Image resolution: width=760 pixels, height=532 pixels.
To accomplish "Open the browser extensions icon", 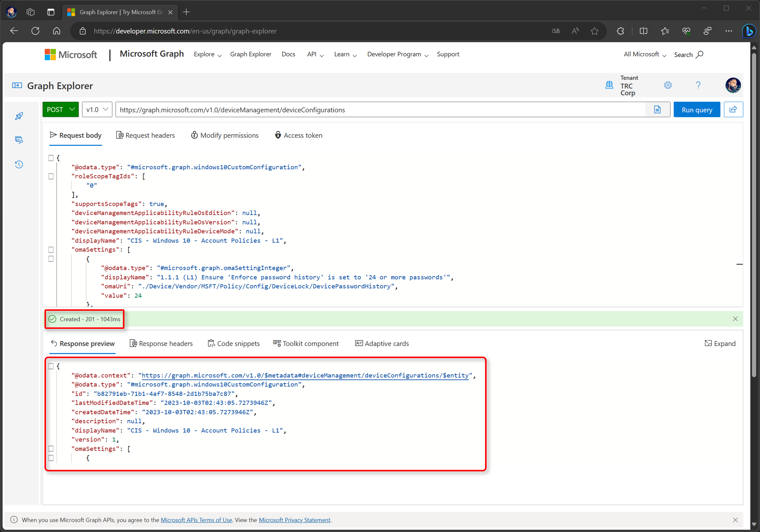I will pyautogui.click(x=620, y=31).
